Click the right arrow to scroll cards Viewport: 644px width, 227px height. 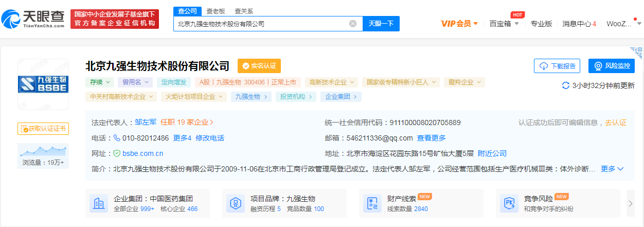click(631, 203)
